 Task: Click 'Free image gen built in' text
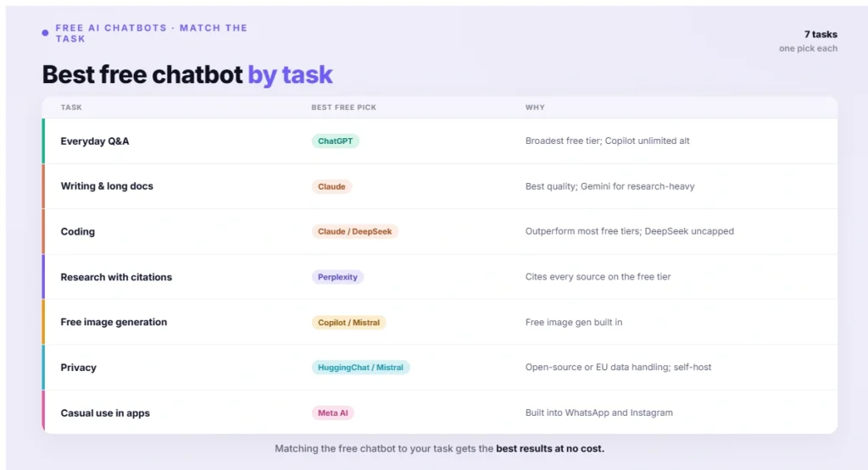(574, 323)
